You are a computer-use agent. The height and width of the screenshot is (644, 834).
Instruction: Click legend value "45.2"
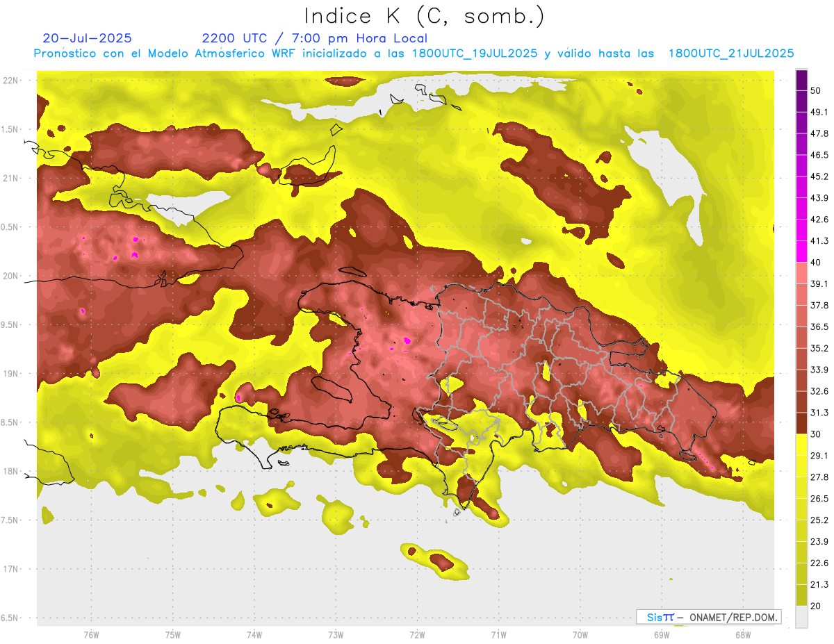tap(819, 176)
